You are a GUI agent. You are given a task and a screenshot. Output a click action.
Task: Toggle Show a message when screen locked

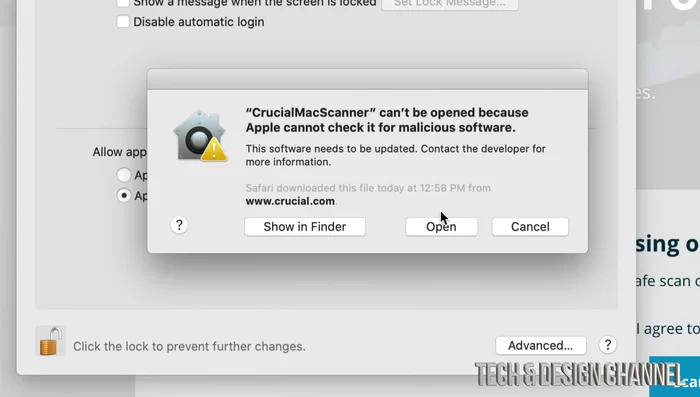point(123,3)
